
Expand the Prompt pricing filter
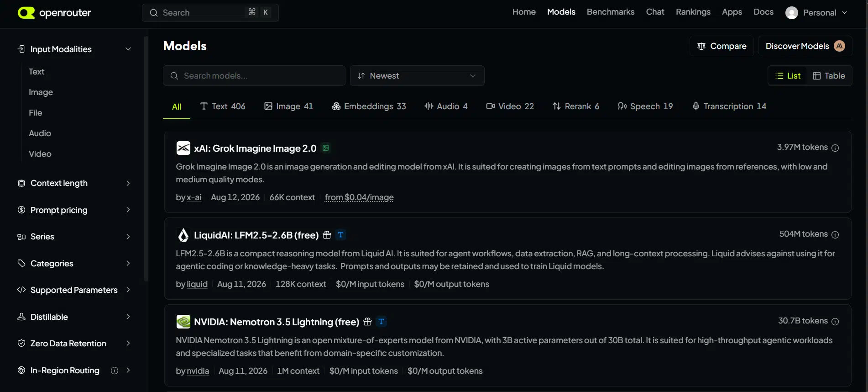click(74, 210)
